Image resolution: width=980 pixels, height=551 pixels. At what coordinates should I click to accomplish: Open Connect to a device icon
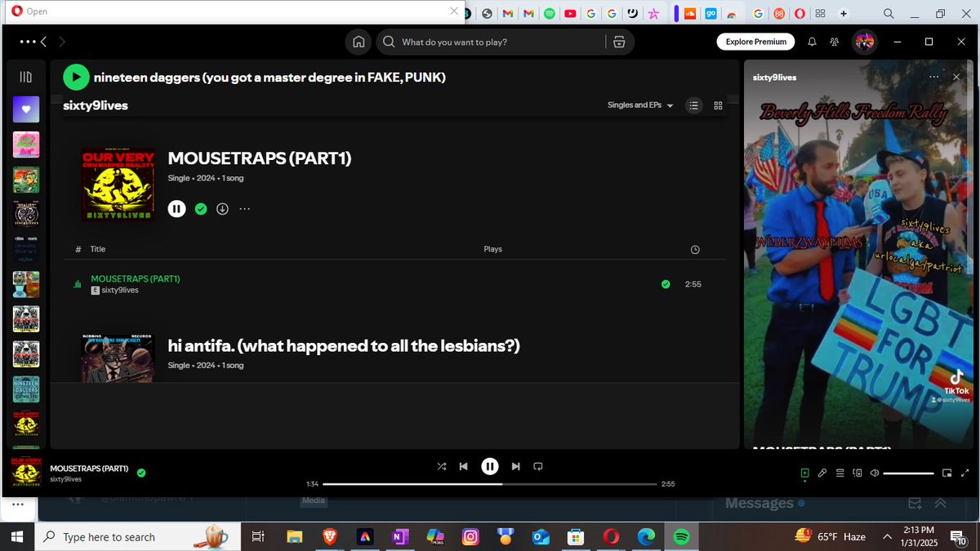(x=857, y=473)
